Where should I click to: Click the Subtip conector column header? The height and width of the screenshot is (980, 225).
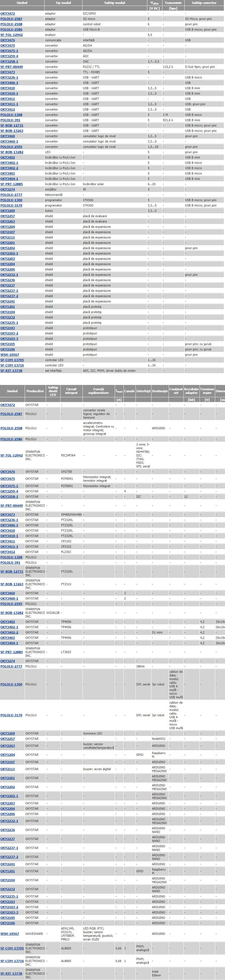tap(204, 3)
